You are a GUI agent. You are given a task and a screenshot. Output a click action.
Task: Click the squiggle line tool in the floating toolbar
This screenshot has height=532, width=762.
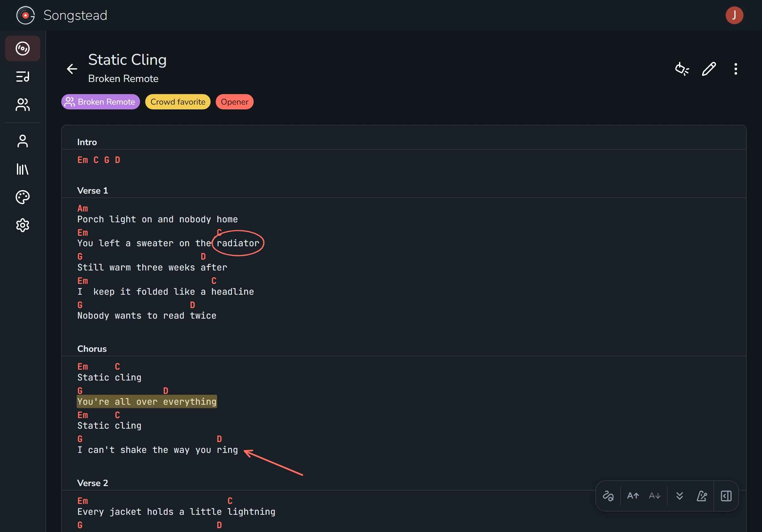tap(608, 496)
